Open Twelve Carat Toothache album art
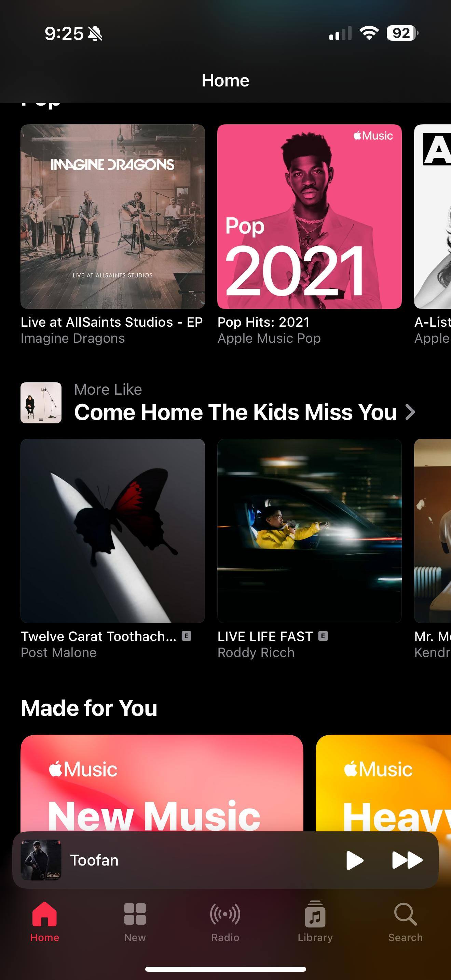The height and width of the screenshot is (980, 451). tap(112, 531)
